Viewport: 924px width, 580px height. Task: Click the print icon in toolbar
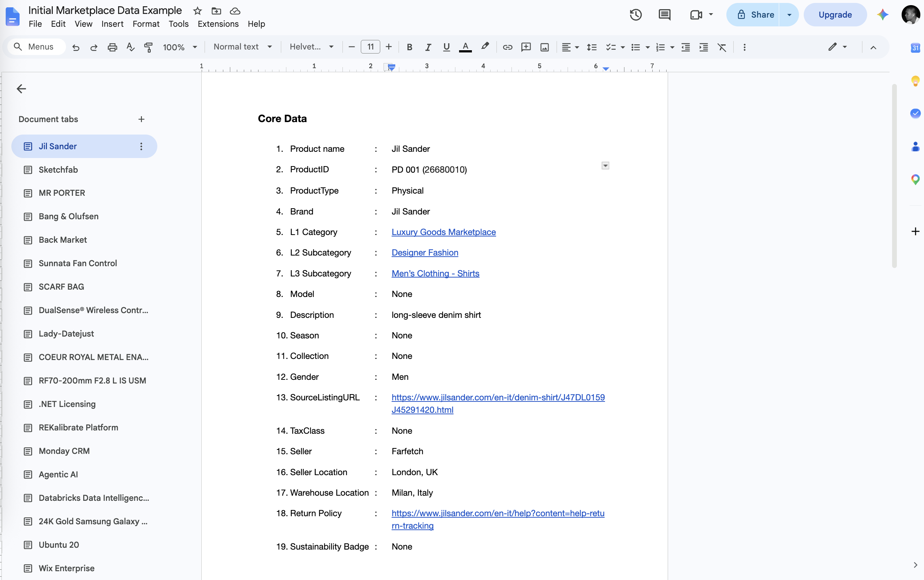[x=112, y=47]
